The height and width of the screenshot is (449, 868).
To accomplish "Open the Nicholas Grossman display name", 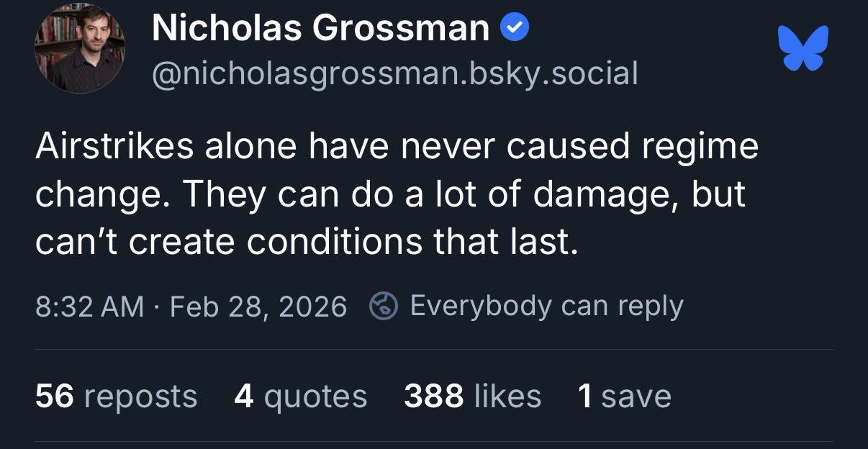I will [320, 29].
